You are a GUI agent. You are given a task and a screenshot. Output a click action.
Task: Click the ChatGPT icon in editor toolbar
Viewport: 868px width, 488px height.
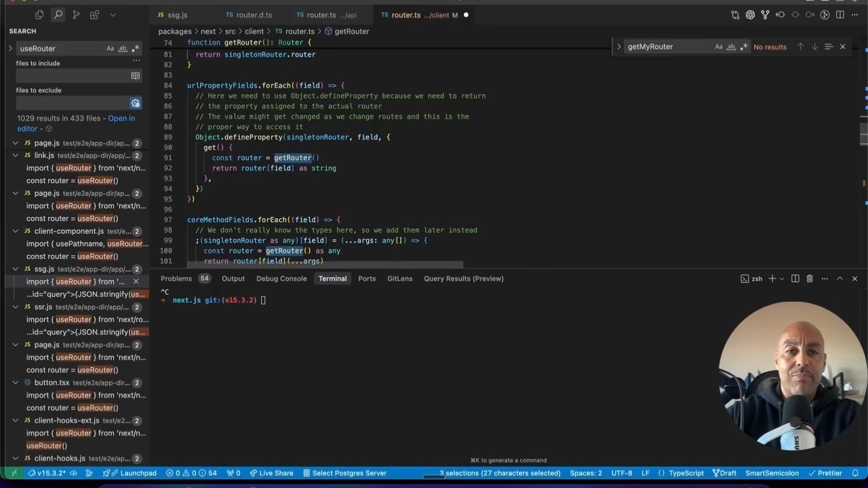pos(750,15)
